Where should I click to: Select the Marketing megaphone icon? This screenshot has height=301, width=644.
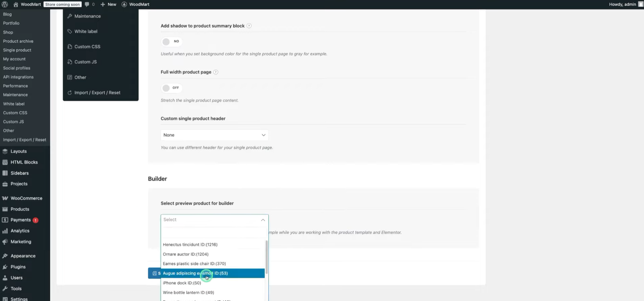[5, 242]
